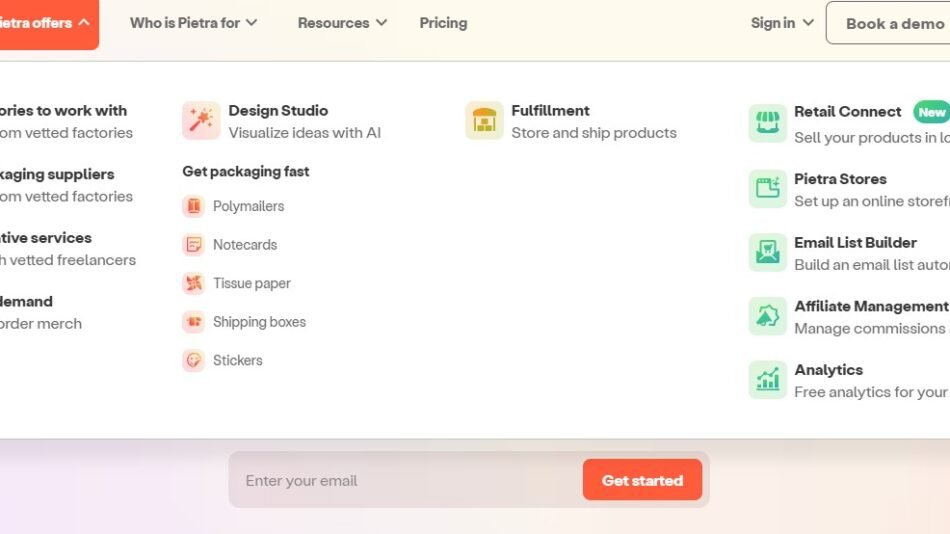Click the Polymailers icon

coord(193,206)
